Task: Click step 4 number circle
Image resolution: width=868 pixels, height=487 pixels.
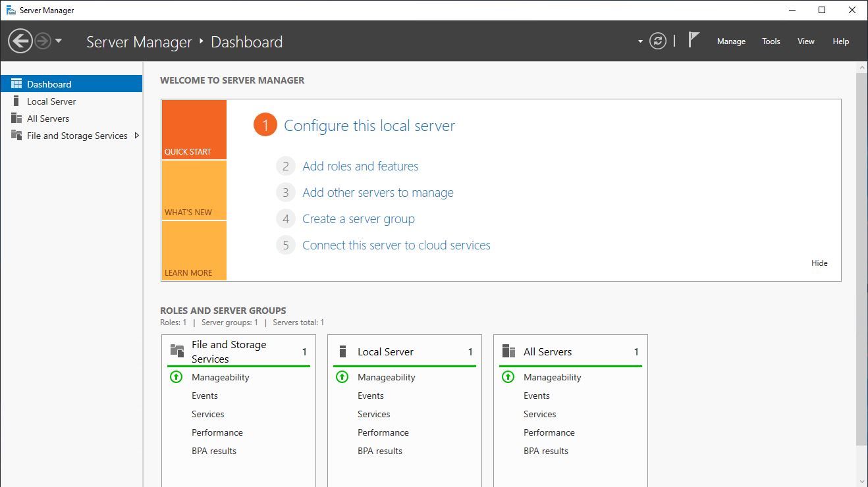Action: pos(286,219)
